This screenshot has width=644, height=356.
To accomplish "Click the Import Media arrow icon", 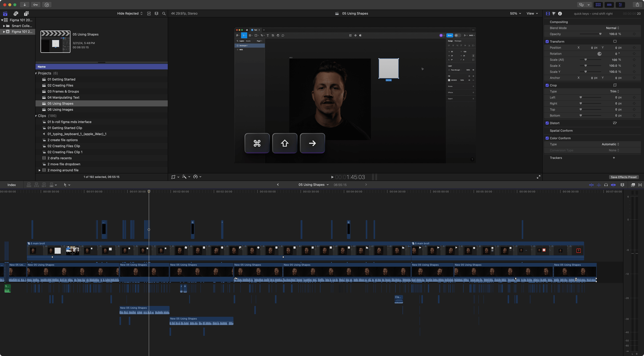I will 24,5.
